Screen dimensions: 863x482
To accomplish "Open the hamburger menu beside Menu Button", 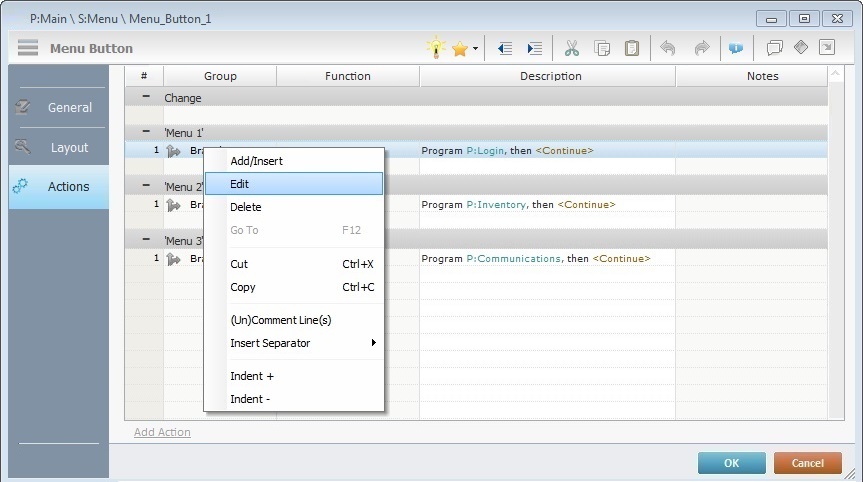I will (28, 48).
